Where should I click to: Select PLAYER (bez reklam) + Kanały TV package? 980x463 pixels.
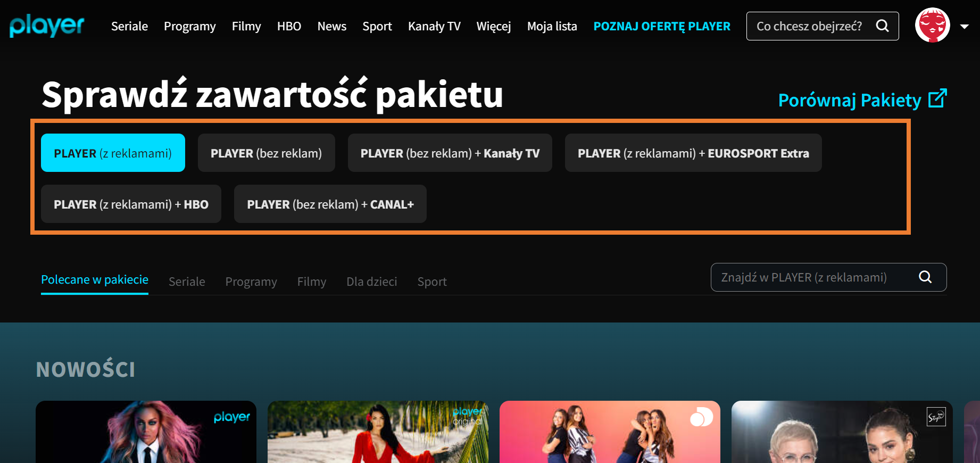[x=450, y=153]
